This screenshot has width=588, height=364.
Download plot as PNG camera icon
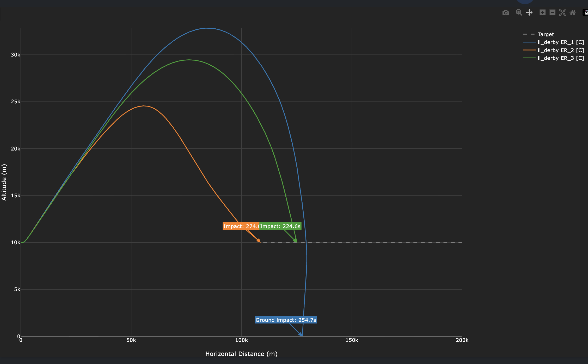click(x=506, y=12)
